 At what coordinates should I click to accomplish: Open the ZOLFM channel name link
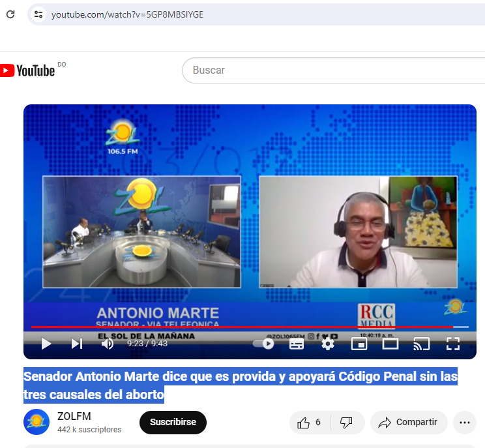pos(74,417)
